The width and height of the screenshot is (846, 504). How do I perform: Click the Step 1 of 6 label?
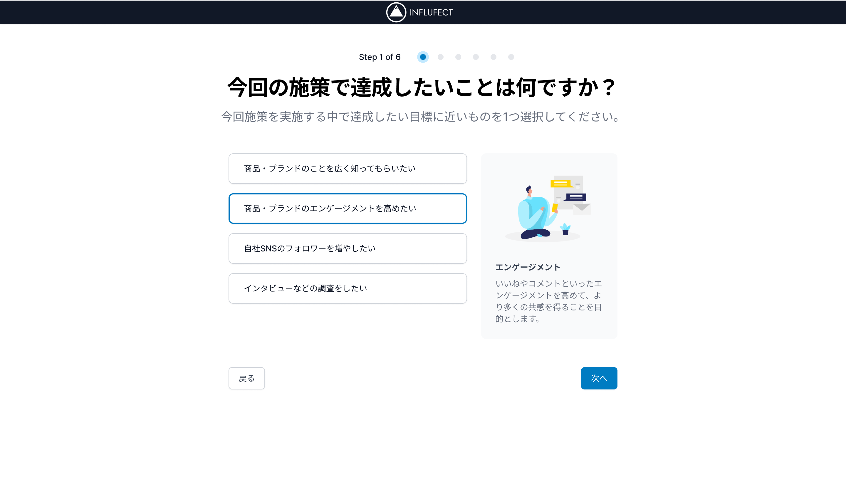(x=379, y=57)
